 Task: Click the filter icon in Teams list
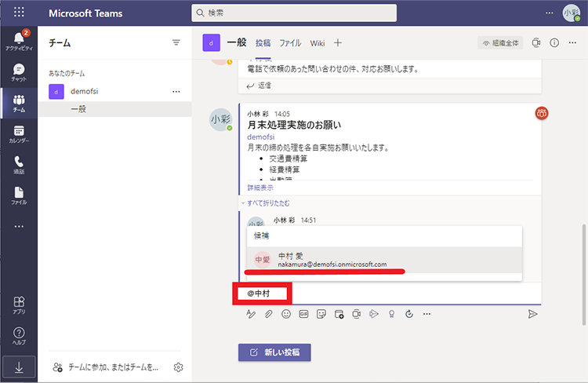tap(176, 43)
